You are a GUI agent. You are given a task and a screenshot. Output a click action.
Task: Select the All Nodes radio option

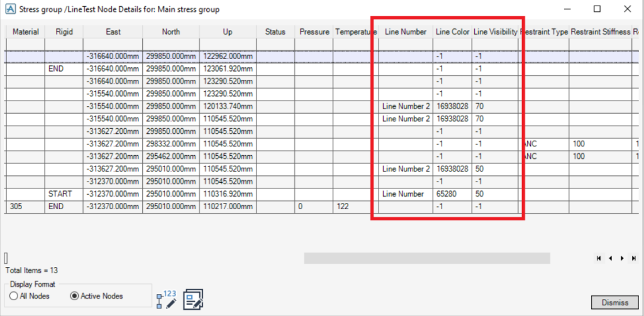[14, 296]
